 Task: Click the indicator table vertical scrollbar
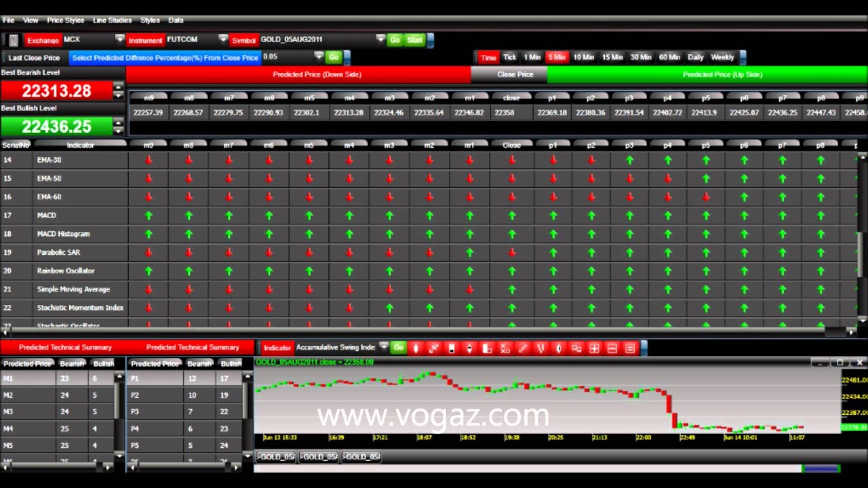(863, 237)
